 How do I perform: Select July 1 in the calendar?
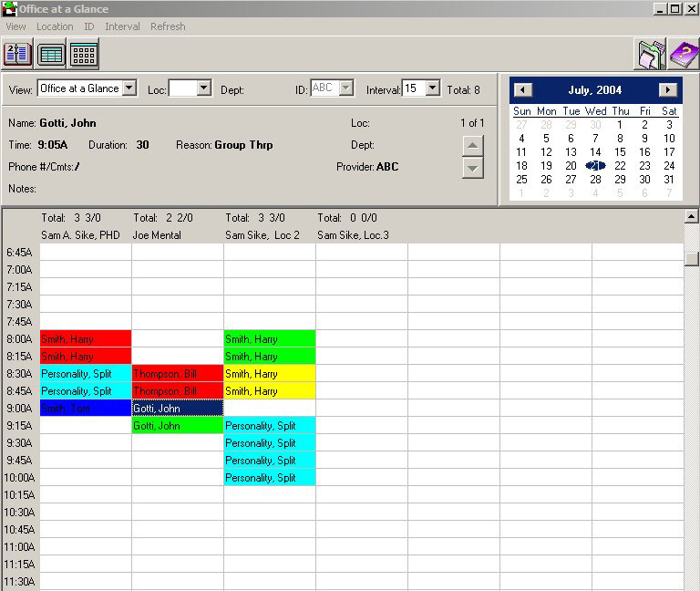(620, 125)
